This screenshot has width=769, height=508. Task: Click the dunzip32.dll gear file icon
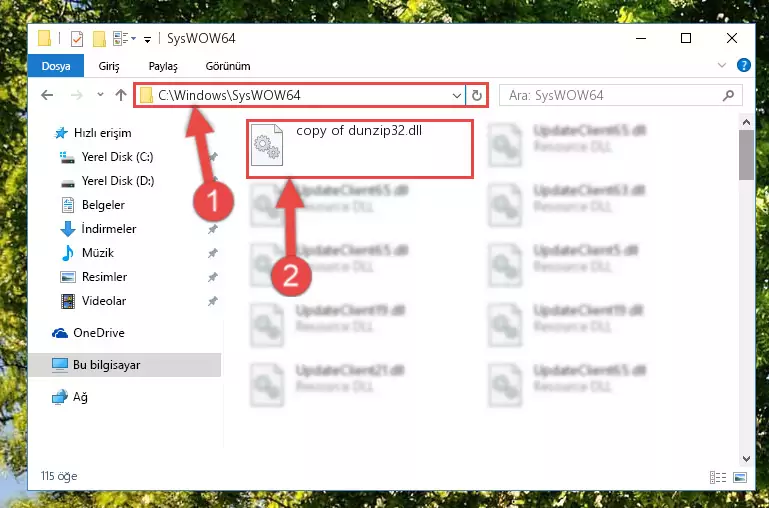click(267, 145)
